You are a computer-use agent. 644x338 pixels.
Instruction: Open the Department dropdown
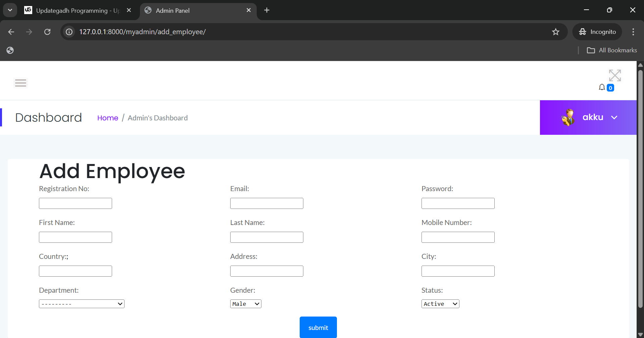tap(82, 303)
